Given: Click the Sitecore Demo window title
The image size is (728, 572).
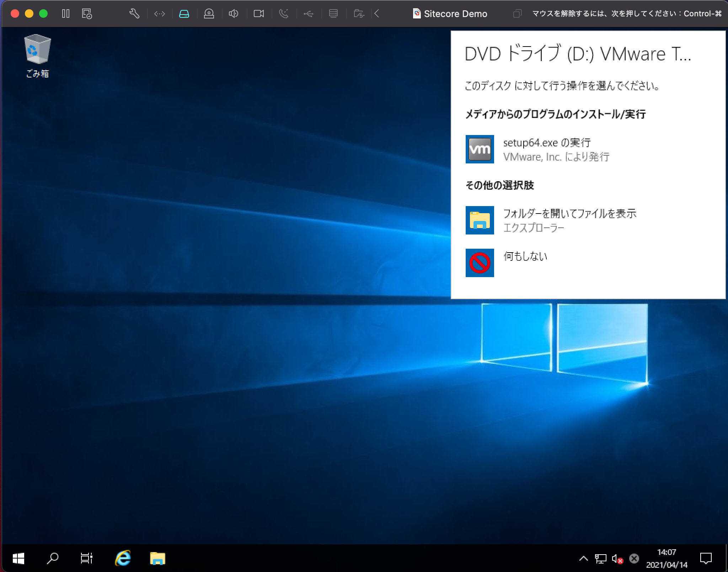Looking at the screenshot, I should pyautogui.click(x=455, y=14).
